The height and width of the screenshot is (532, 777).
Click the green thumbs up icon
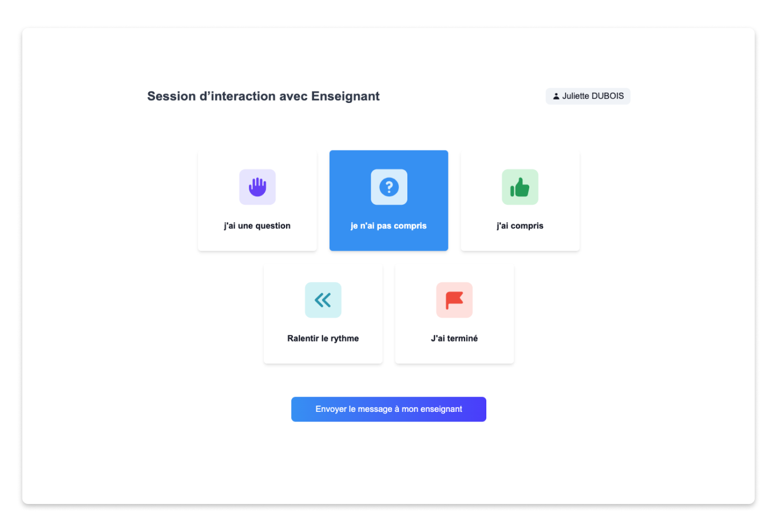[x=520, y=187]
